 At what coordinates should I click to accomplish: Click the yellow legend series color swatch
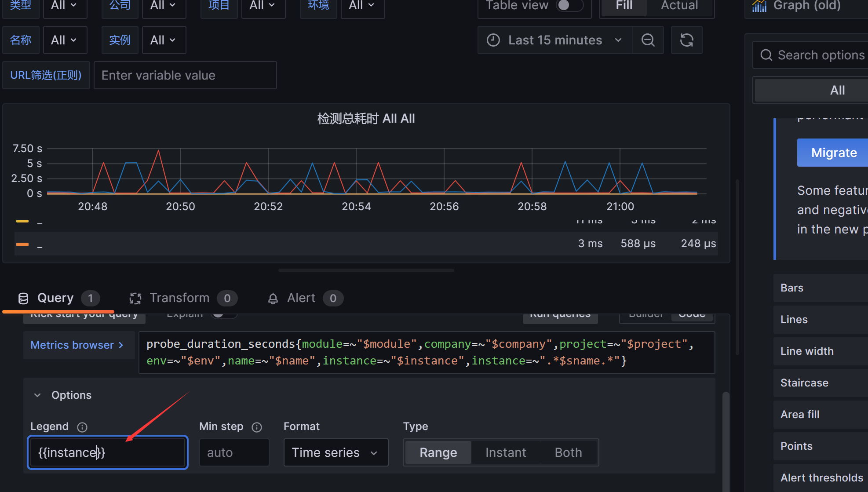pos(22,221)
